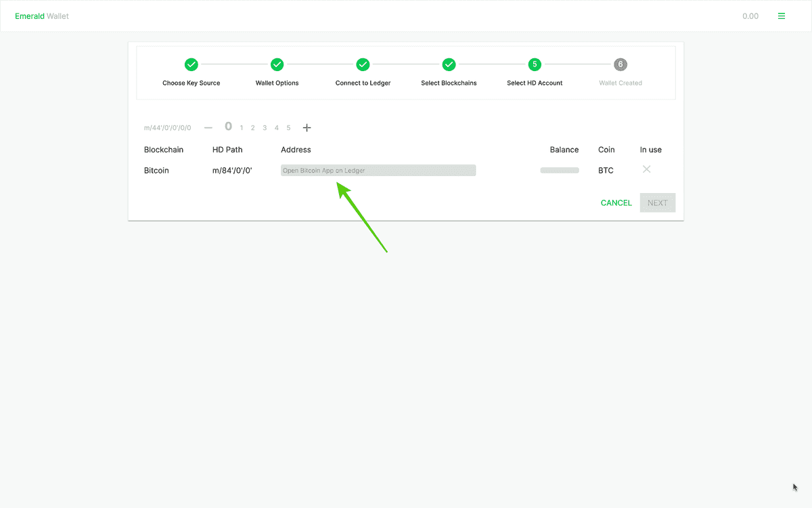
Task: Click the green circle for Select HD Account step
Action: point(534,64)
